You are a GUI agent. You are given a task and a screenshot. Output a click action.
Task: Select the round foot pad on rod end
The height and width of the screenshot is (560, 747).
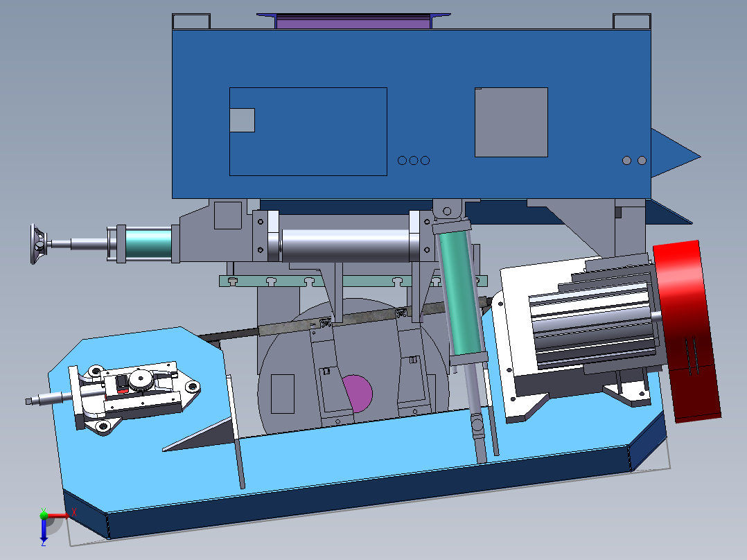(37, 245)
